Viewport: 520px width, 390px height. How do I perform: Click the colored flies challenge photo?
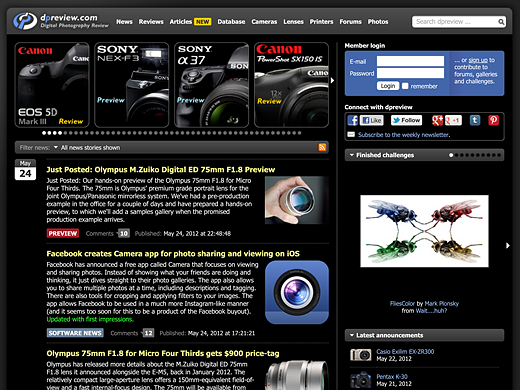[x=424, y=231]
